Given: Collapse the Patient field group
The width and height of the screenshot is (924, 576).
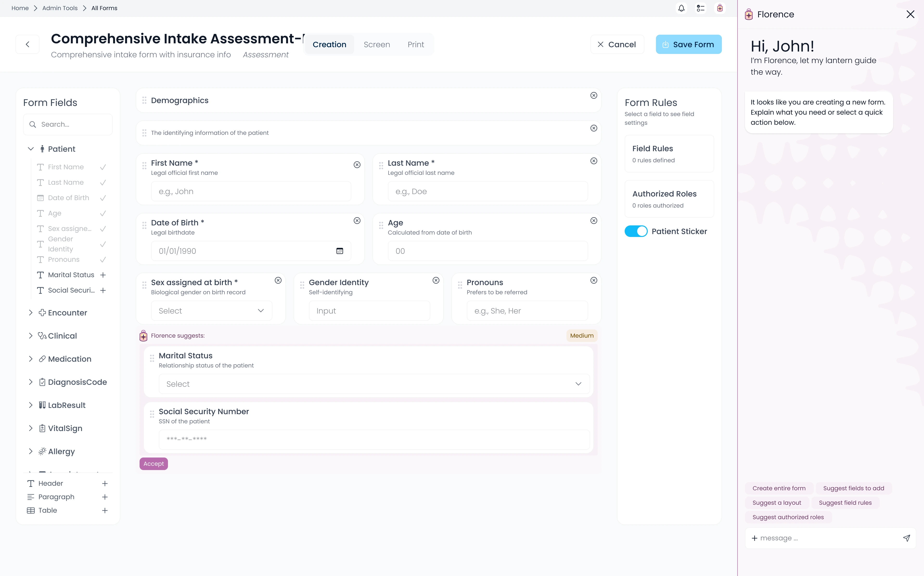Looking at the screenshot, I should 31,149.
